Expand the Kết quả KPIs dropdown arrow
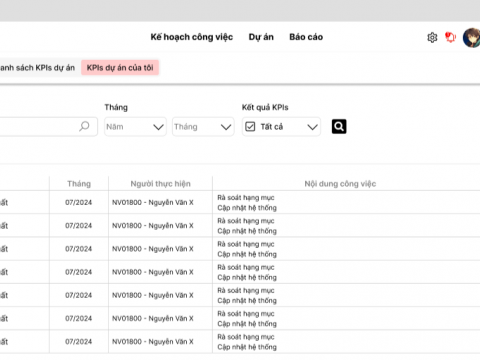Screen dimensions: 480x360 pyautogui.click(x=312, y=127)
